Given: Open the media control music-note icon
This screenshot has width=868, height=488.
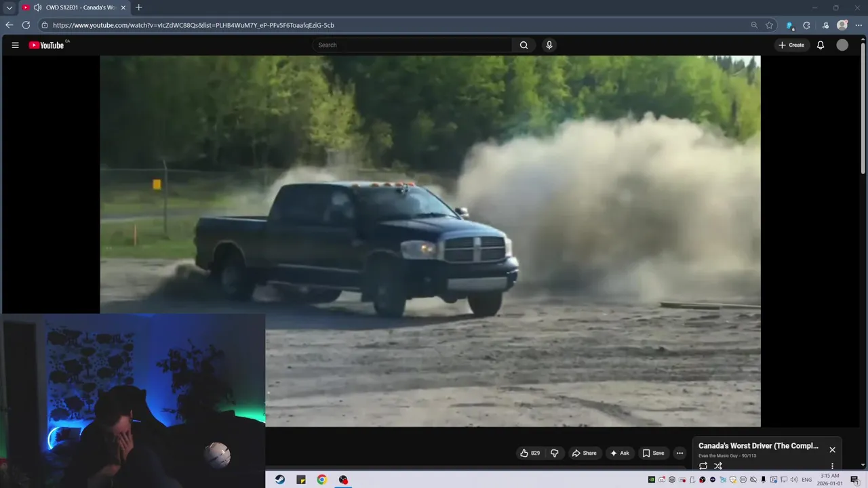Looking at the screenshot, I should tap(825, 25).
